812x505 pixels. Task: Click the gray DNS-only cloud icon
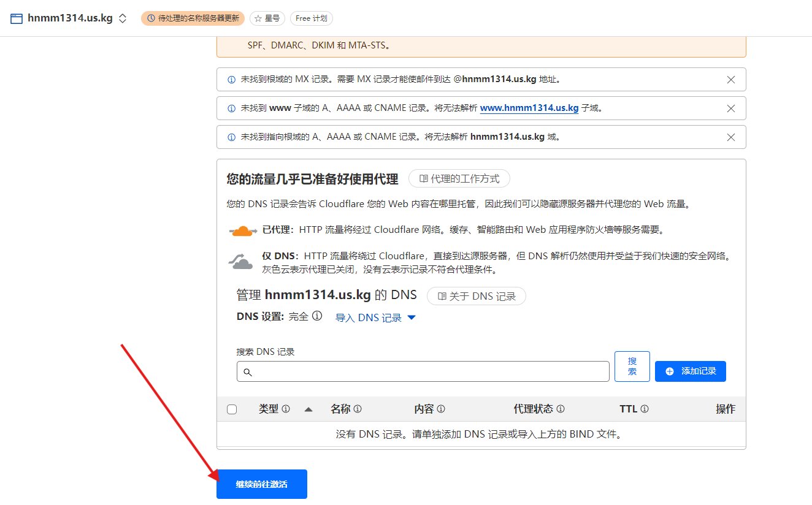(241, 262)
